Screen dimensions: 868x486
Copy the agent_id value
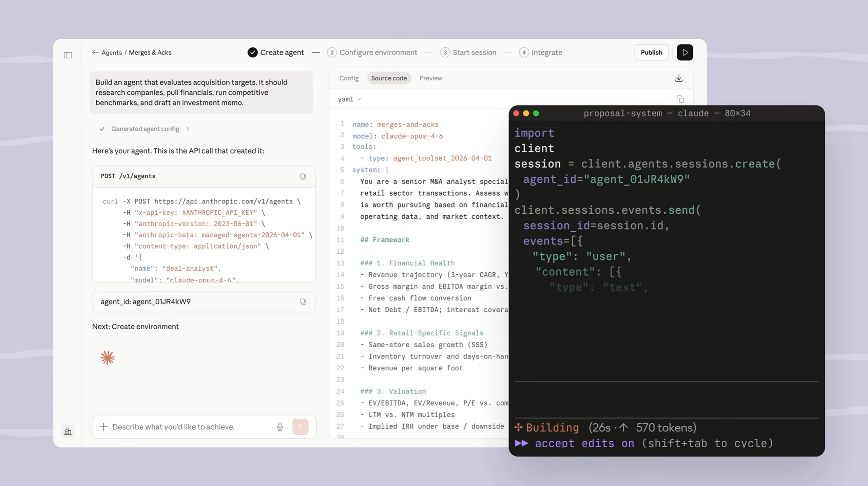pos(303,302)
